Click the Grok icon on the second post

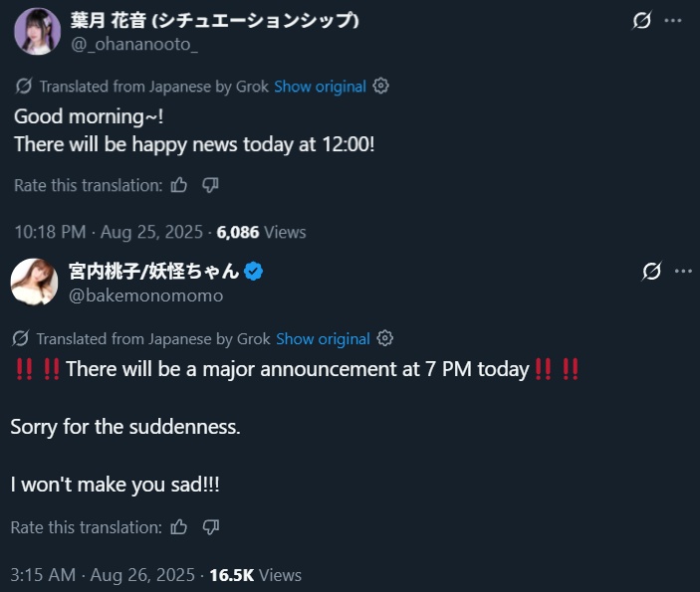652,272
